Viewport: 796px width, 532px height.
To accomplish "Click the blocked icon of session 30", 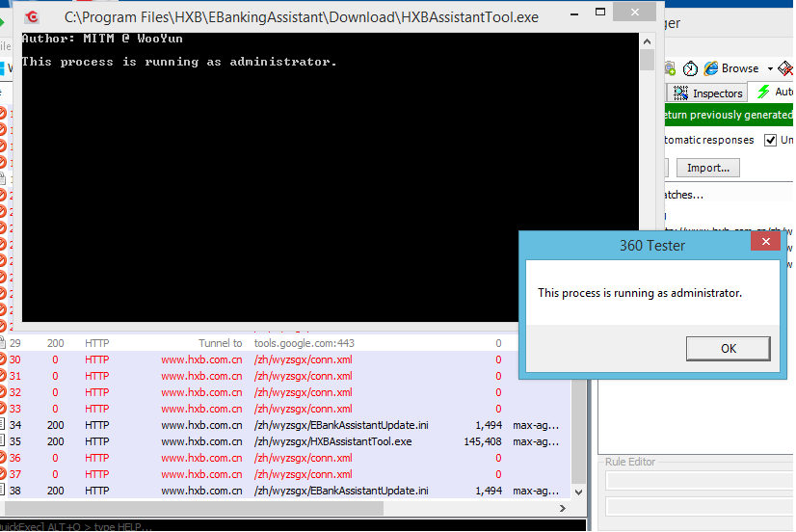I will click(2, 359).
